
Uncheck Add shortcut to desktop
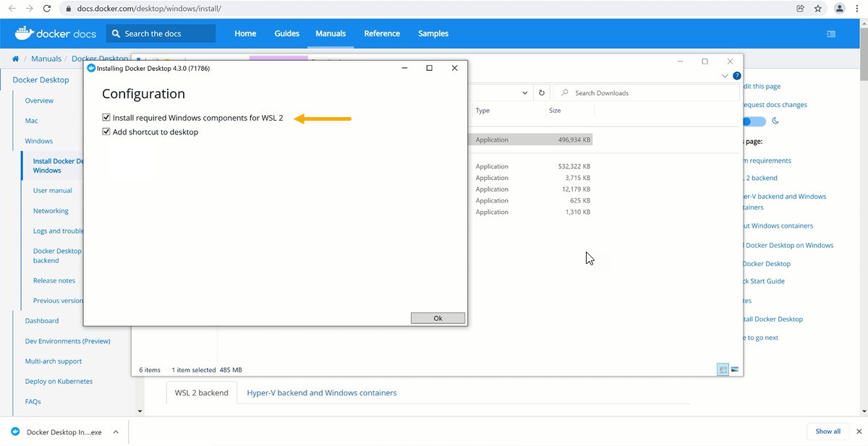[x=106, y=132]
